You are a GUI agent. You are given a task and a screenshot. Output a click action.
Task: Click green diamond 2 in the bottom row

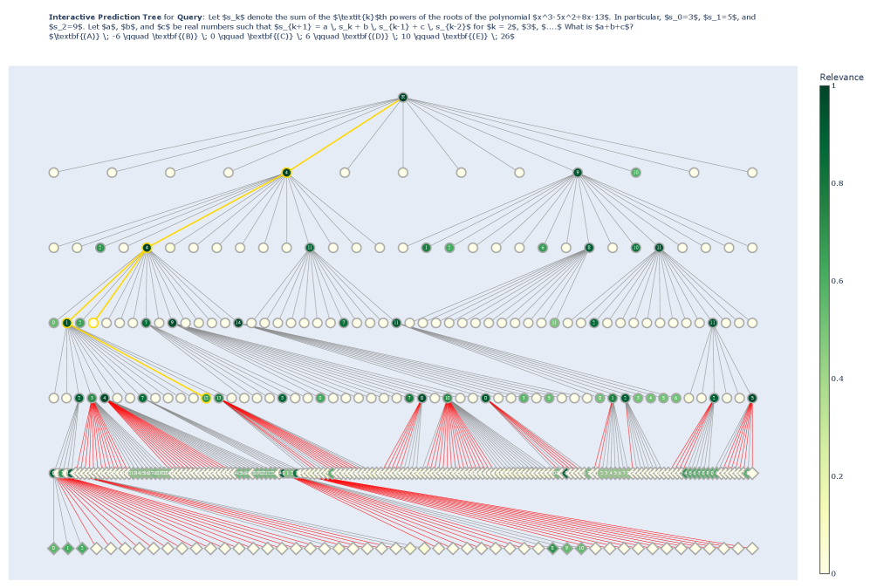82,549
